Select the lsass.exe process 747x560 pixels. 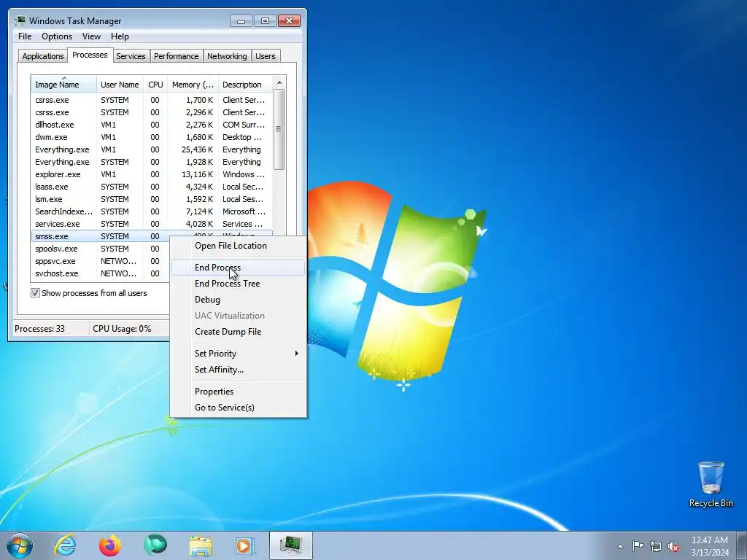point(152,187)
